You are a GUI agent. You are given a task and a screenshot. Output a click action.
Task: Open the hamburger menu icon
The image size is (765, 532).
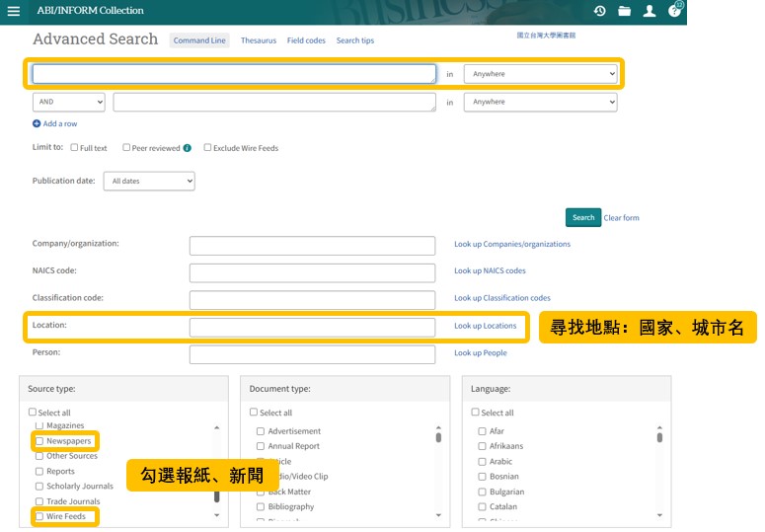(x=13, y=11)
